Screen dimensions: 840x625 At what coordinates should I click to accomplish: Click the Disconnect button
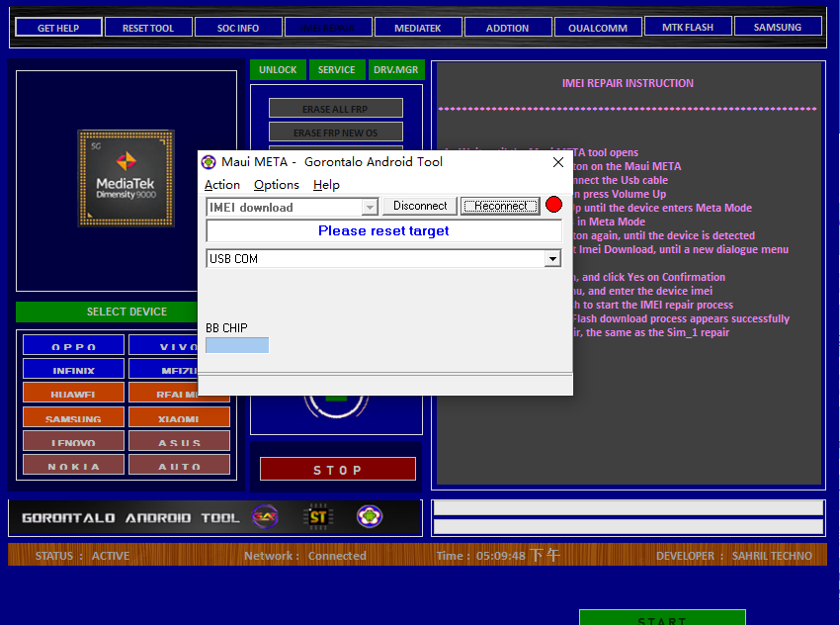[x=420, y=206]
